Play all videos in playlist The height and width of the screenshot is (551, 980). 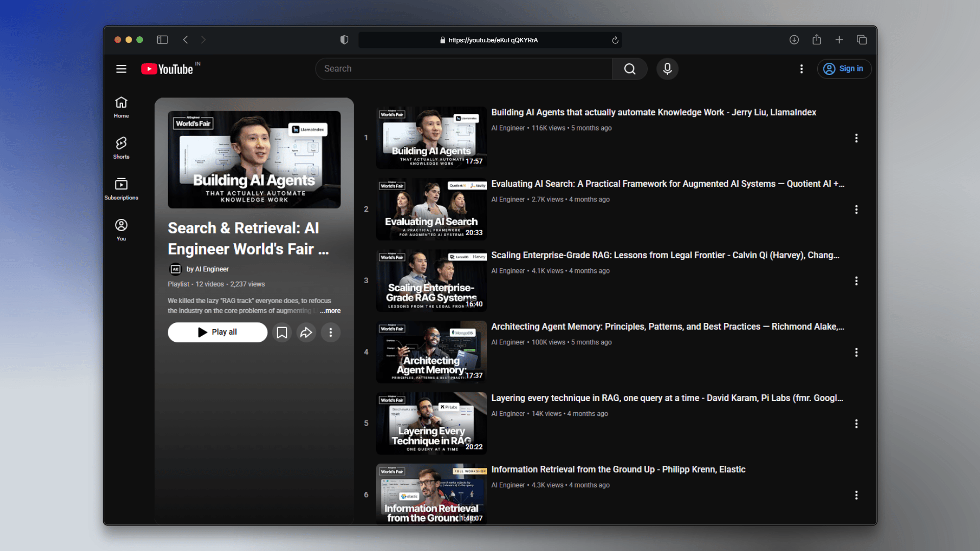point(217,333)
